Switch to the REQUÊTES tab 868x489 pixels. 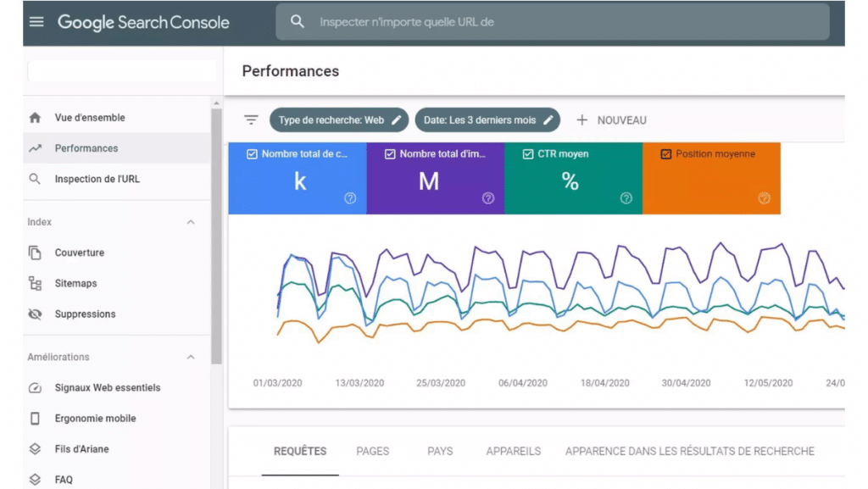point(300,452)
